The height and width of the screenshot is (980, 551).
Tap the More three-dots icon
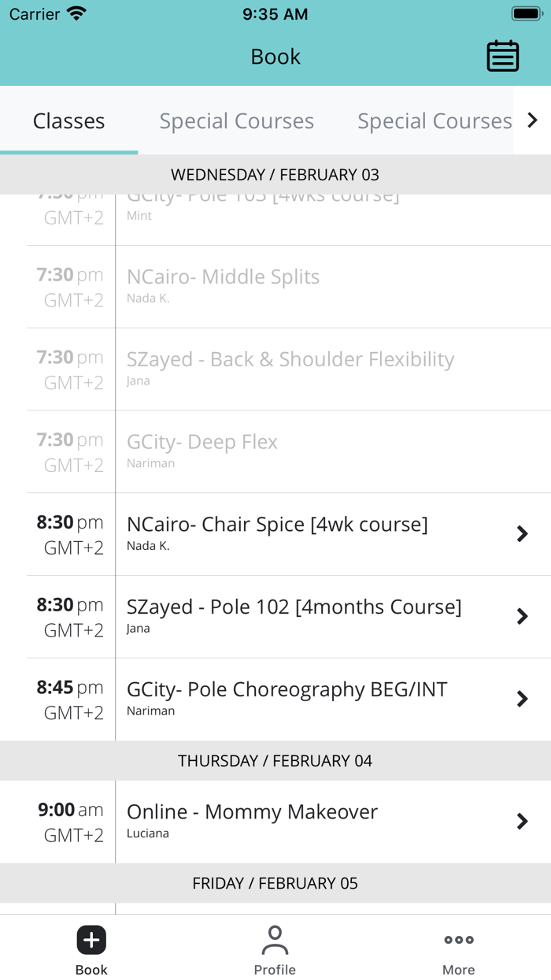point(458,940)
